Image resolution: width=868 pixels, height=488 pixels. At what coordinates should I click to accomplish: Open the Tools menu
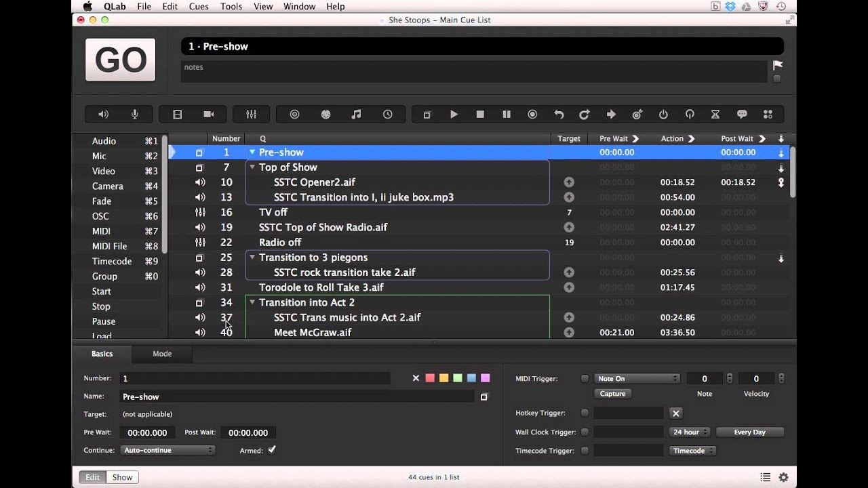(x=231, y=6)
